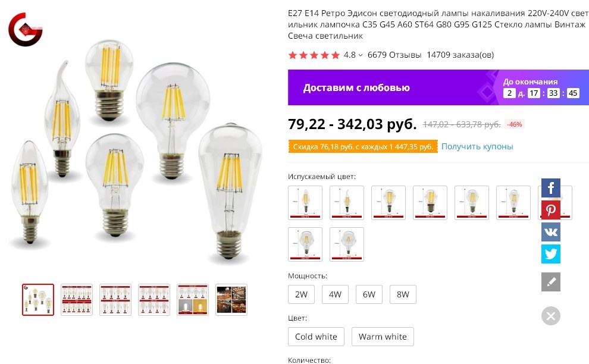The height and width of the screenshot is (364, 589).
Task: Select the 2W power option
Action: pyautogui.click(x=301, y=294)
